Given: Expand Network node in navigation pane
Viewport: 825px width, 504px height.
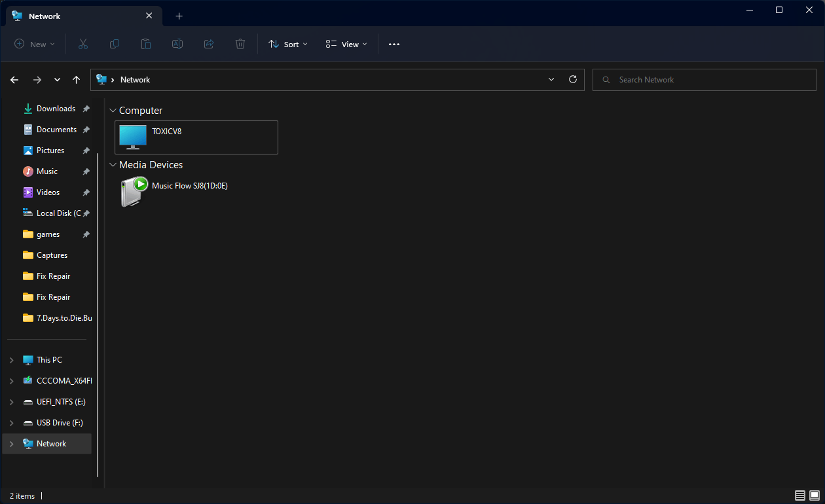Looking at the screenshot, I should (x=11, y=444).
